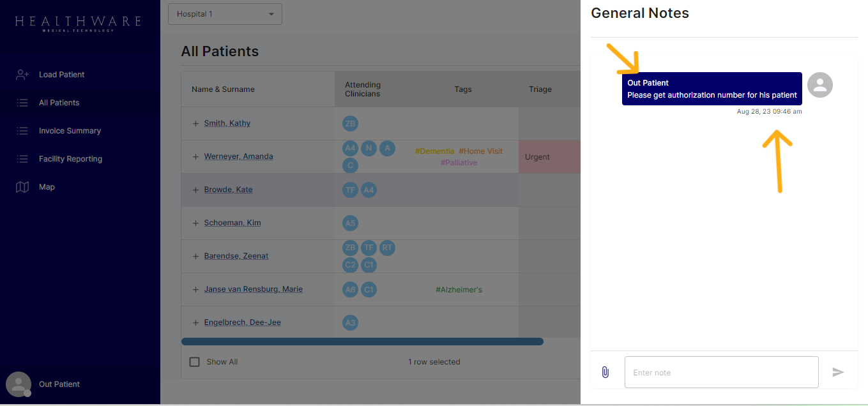Image resolution: width=868 pixels, height=406 pixels.
Task: Open patient link Browde, Kate
Action: (x=228, y=190)
